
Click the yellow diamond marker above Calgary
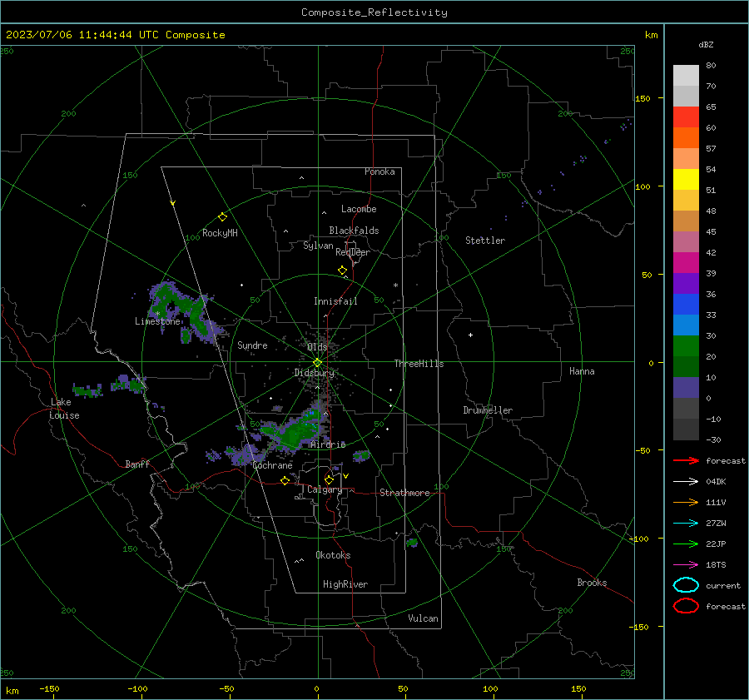(329, 479)
